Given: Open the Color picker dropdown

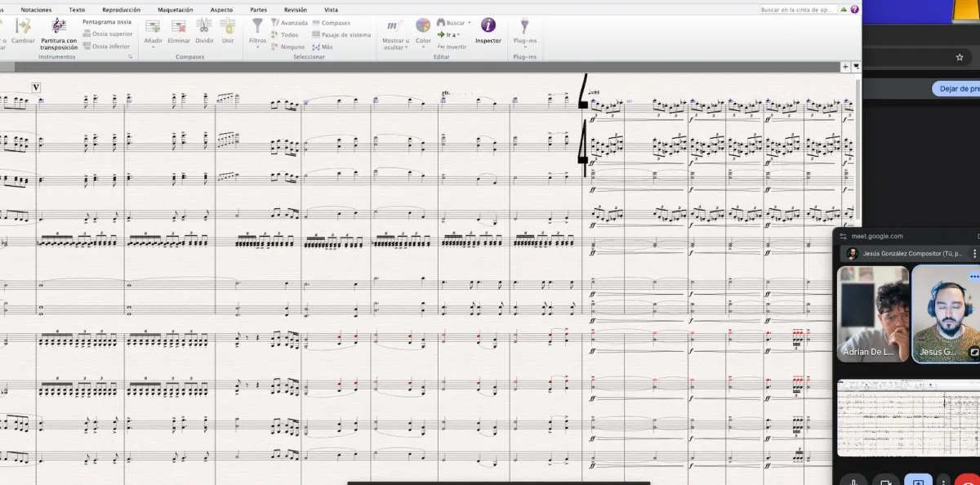Looking at the screenshot, I should pos(423,47).
